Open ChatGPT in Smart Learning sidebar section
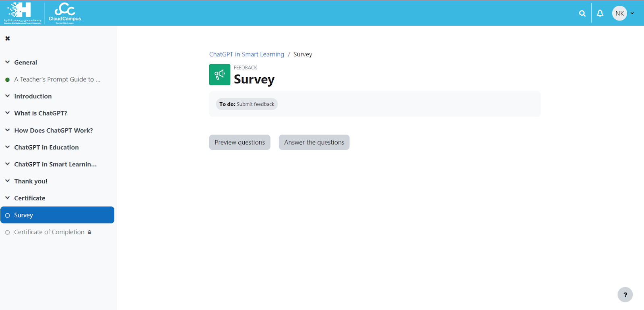 tap(56, 164)
